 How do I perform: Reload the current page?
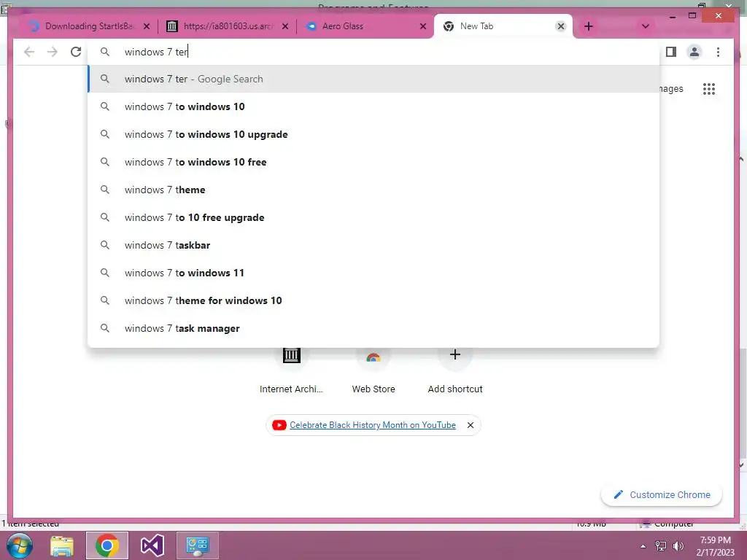click(x=76, y=52)
